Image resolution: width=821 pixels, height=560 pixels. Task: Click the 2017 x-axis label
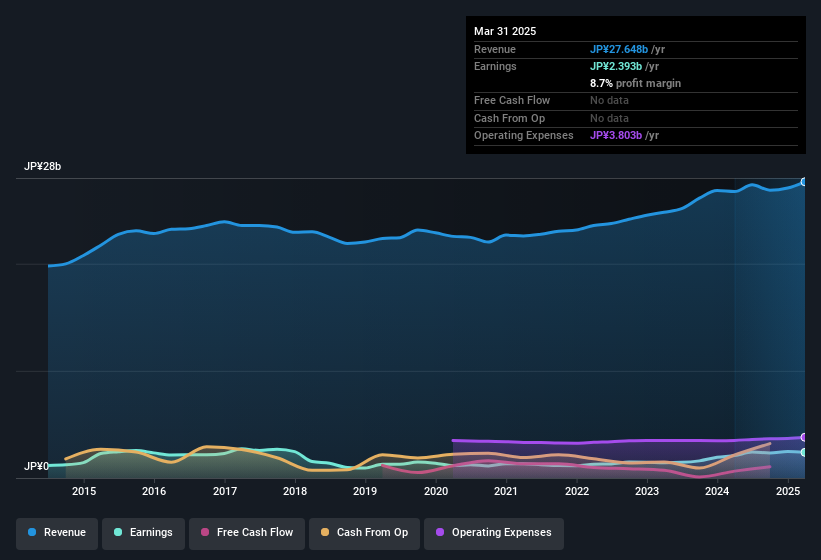click(225, 491)
